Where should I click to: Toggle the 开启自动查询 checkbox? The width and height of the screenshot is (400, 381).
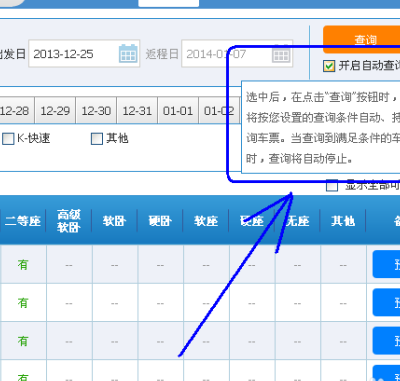click(329, 66)
